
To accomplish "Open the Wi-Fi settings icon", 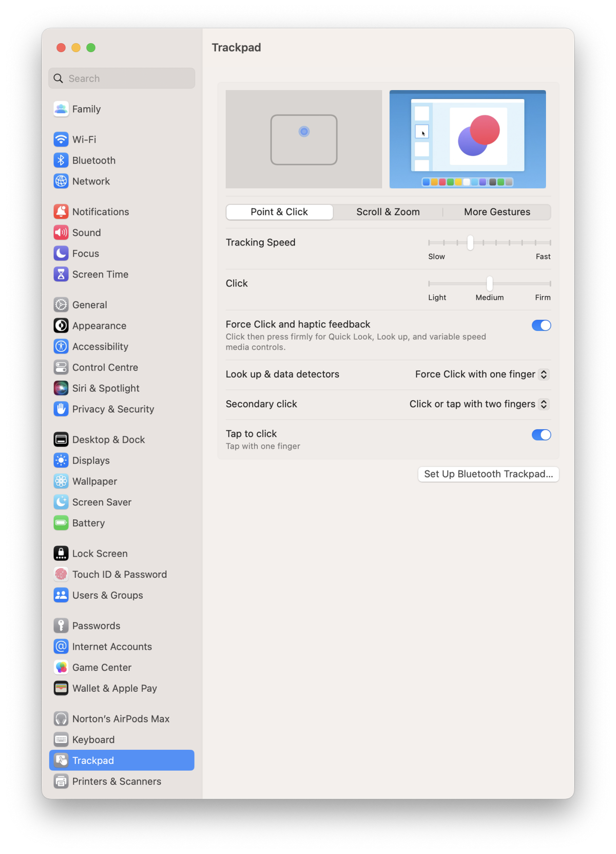I will [61, 139].
